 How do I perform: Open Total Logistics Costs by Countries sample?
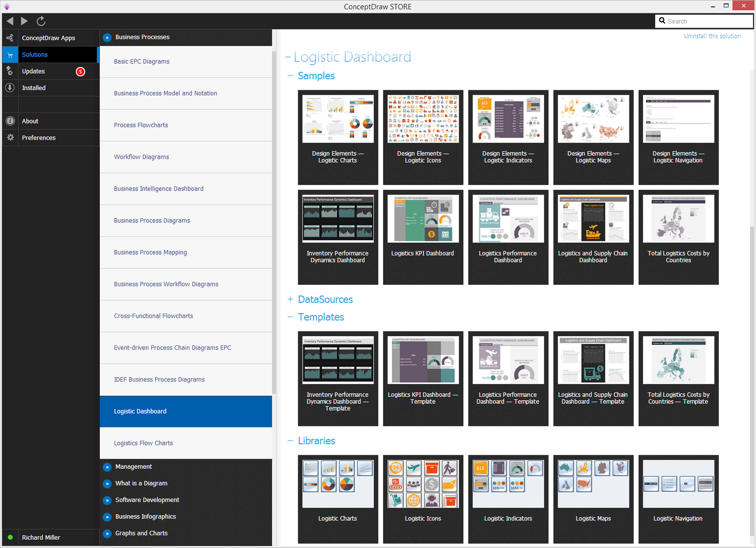(x=678, y=237)
